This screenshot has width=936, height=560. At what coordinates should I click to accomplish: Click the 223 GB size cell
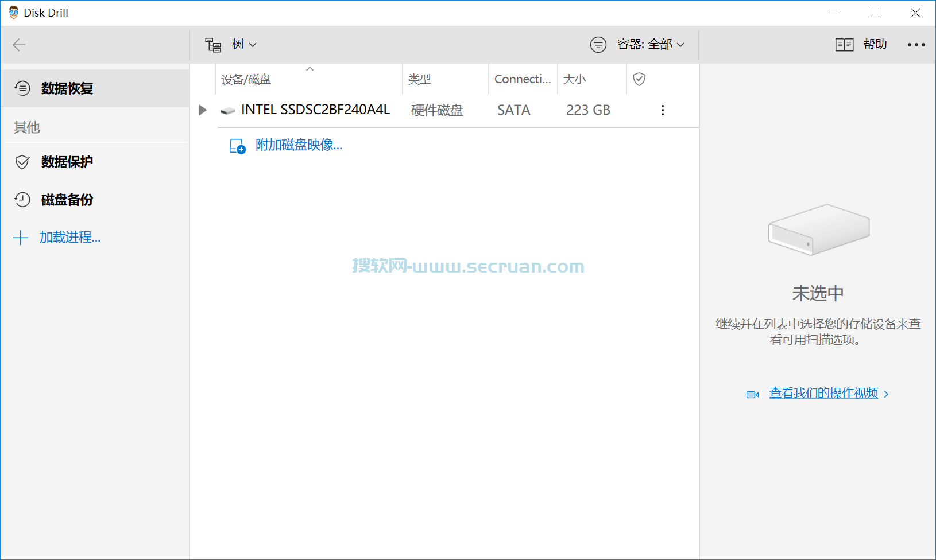click(x=588, y=110)
